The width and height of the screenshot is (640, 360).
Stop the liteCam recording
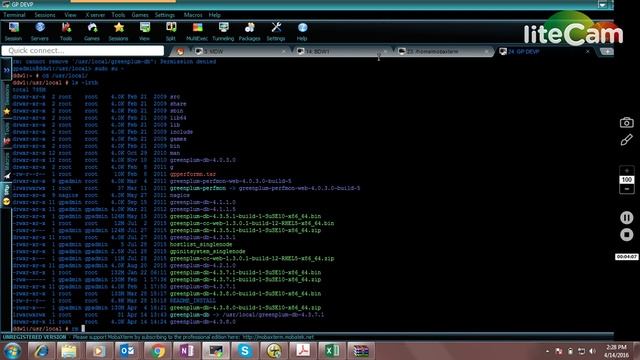coord(627,235)
